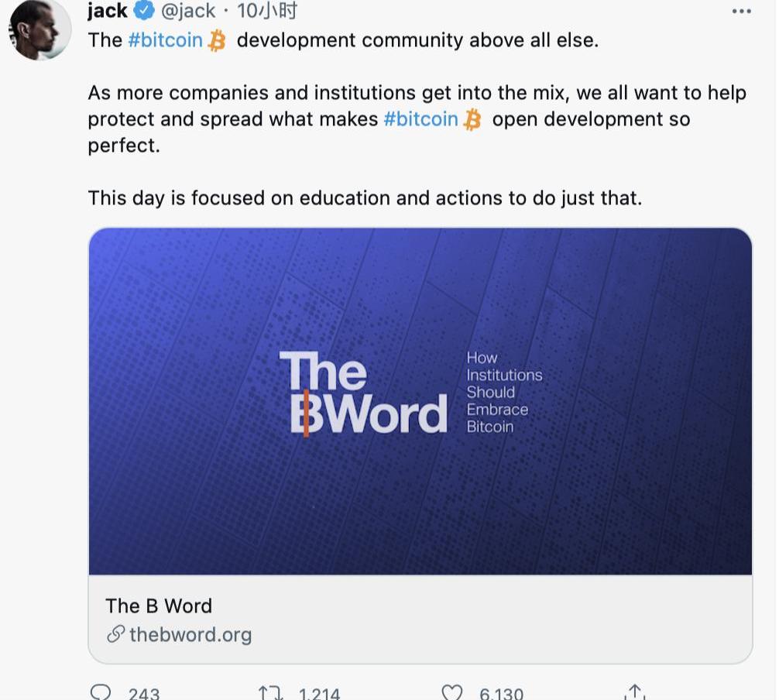Image resolution: width=779 pixels, height=700 pixels.
Task: Reply to the tweet via speech bubble icon
Action: tap(101, 691)
